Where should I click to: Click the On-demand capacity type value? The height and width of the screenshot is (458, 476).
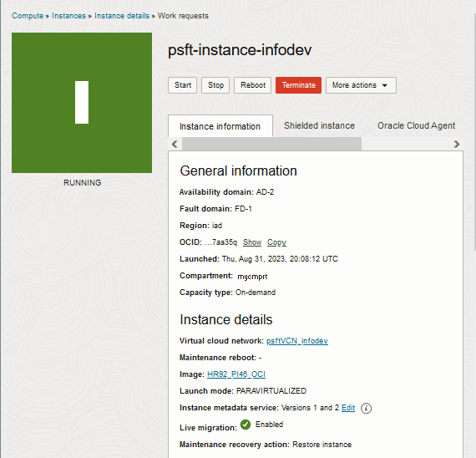click(256, 293)
